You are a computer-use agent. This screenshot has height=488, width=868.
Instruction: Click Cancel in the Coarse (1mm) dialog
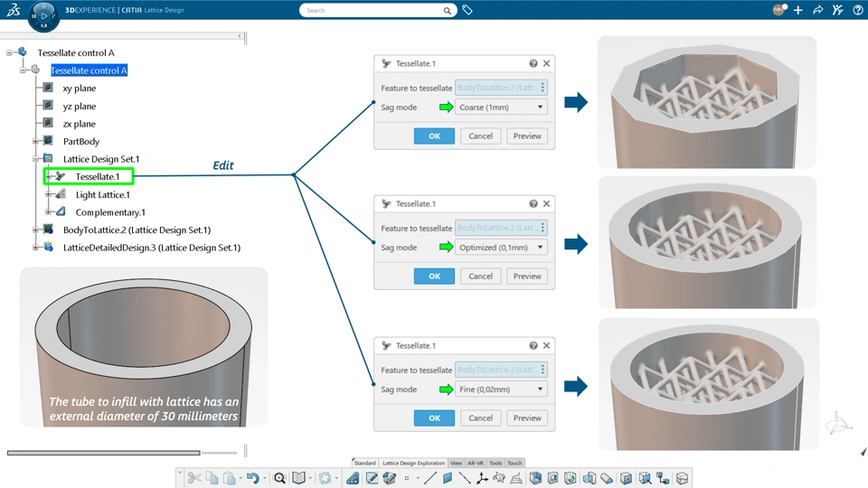pos(480,136)
